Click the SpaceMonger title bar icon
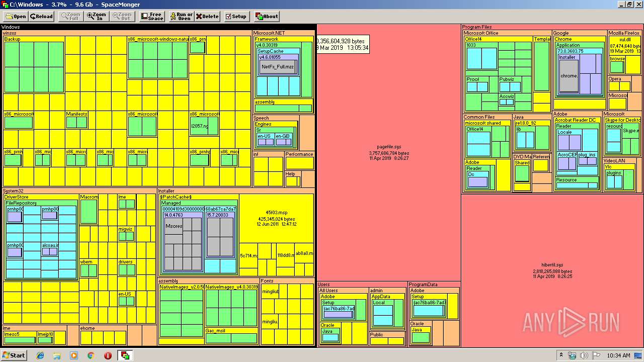644x362 pixels. [x=5, y=4]
